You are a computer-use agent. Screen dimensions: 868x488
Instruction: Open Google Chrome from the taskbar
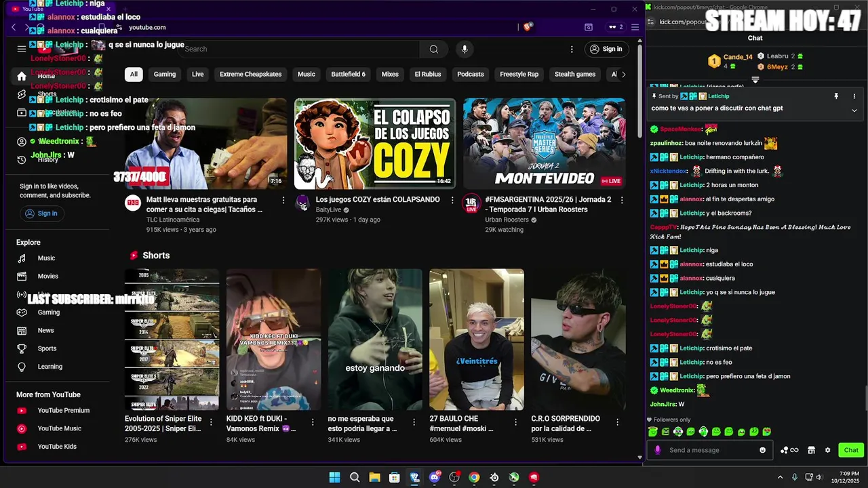(474, 477)
